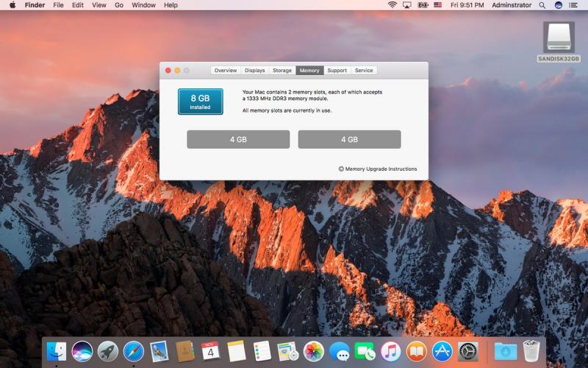The width and height of the screenshot is (588, 368).
Task: Open Finder from the dock
Action: pyautogui.click(x=57, y=352)
